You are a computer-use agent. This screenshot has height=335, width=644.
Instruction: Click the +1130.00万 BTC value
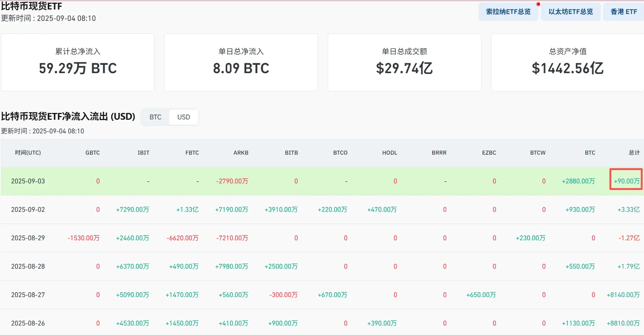tap(578, 323)
